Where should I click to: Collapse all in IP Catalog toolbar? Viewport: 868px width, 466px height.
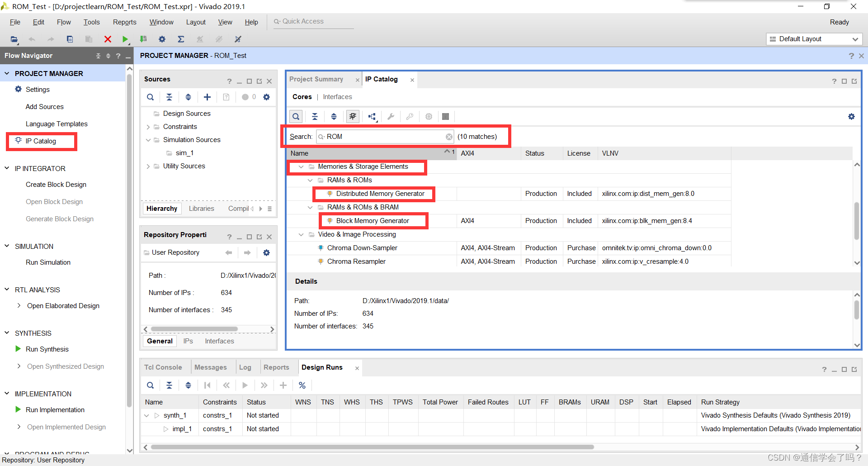[x=315, y=116]
